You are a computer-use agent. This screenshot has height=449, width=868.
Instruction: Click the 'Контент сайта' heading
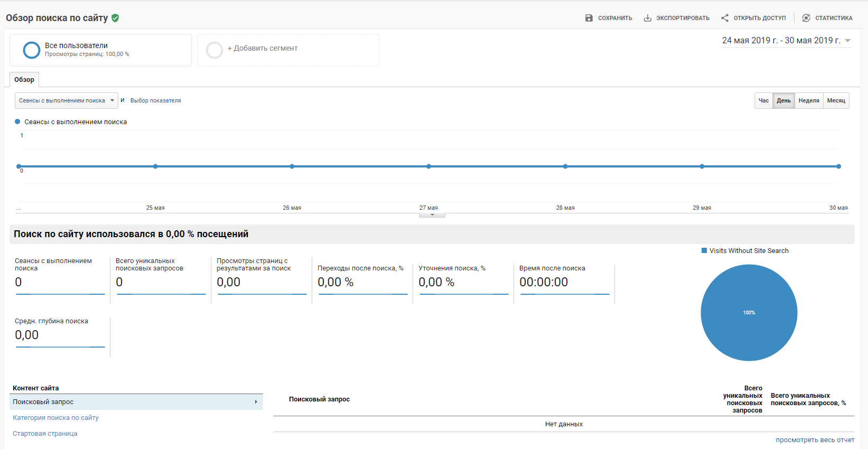tap(36, 388)
